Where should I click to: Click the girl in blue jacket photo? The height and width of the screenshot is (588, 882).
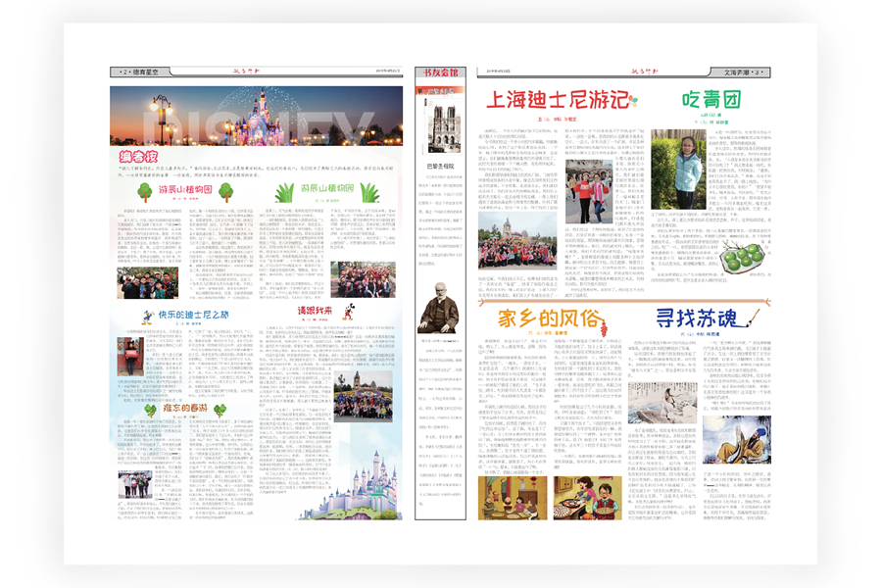click(678, 170)
